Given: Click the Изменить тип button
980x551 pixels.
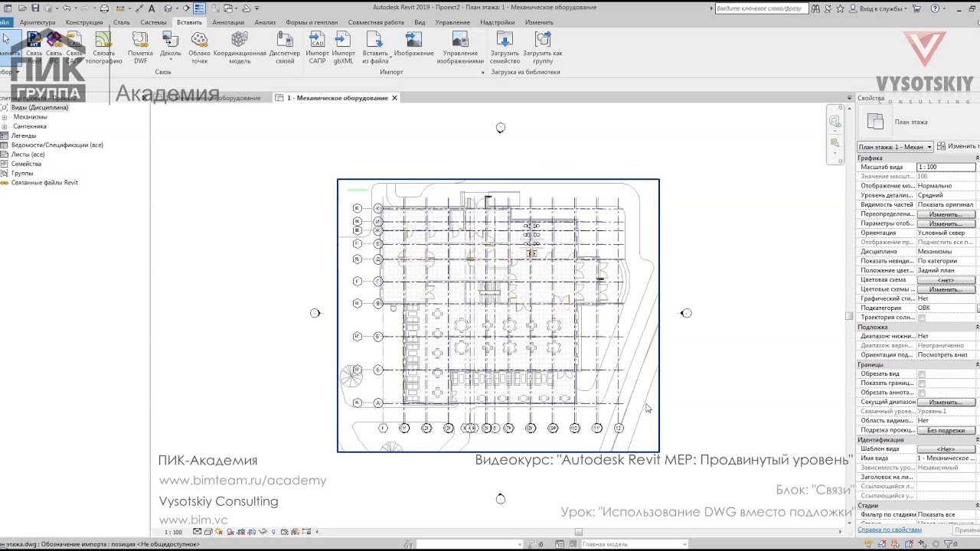Looking at the screenshot, I should click(958, 146).
